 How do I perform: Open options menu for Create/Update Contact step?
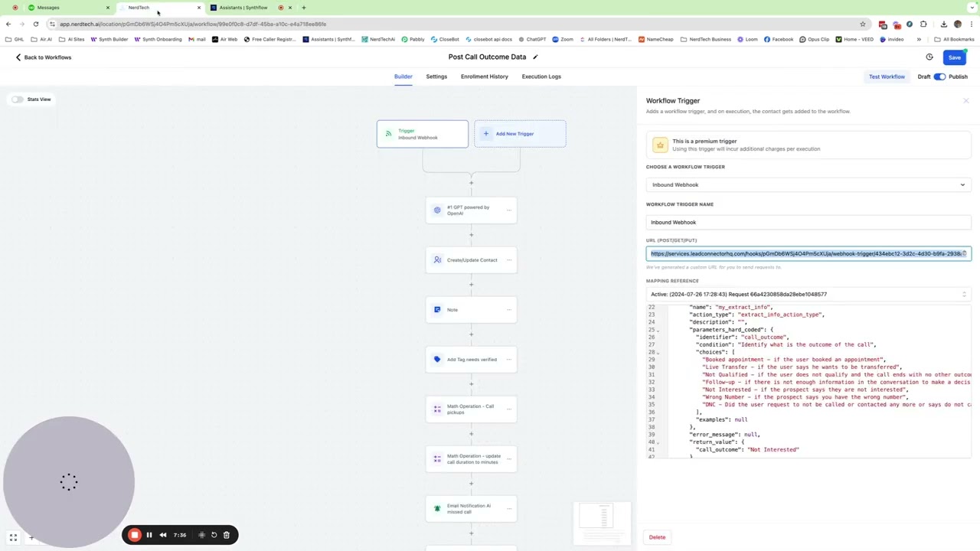(x=509, y=260)
